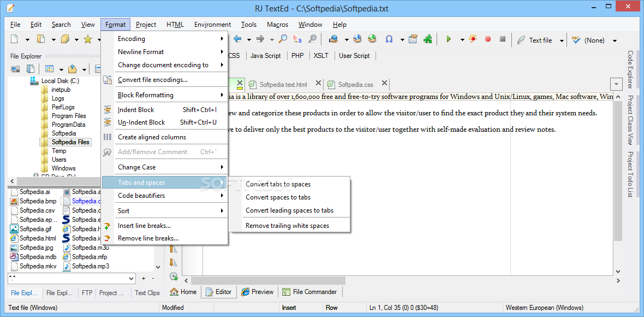Click Insert line breaks menu entry

coord(165,226)
